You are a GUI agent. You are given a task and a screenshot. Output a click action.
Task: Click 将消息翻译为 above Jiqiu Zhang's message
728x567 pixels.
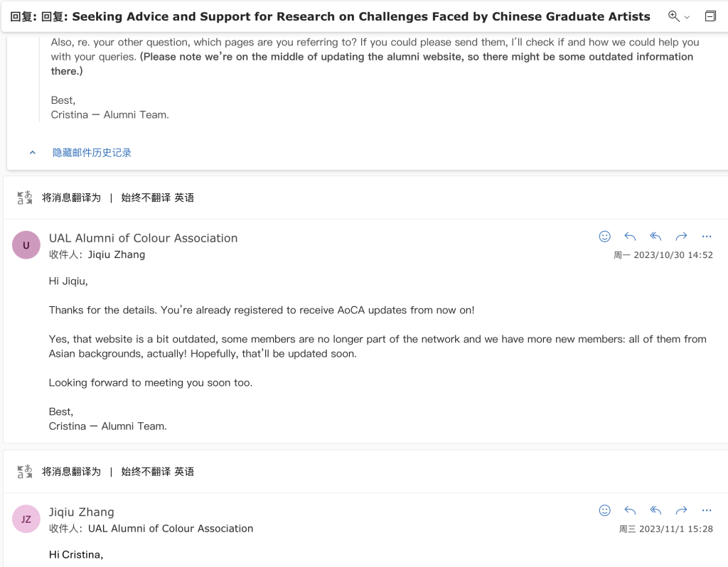click(x=71, y=471)
